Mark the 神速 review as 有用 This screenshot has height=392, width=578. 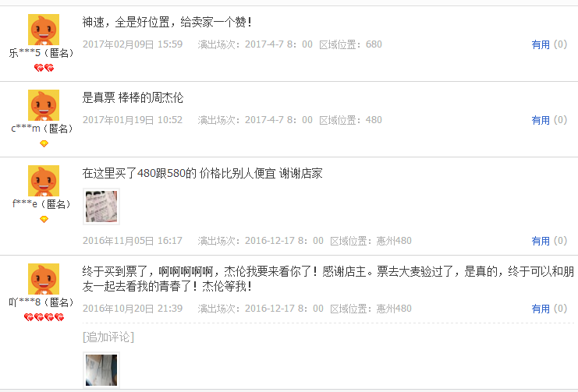coord(541,44)
